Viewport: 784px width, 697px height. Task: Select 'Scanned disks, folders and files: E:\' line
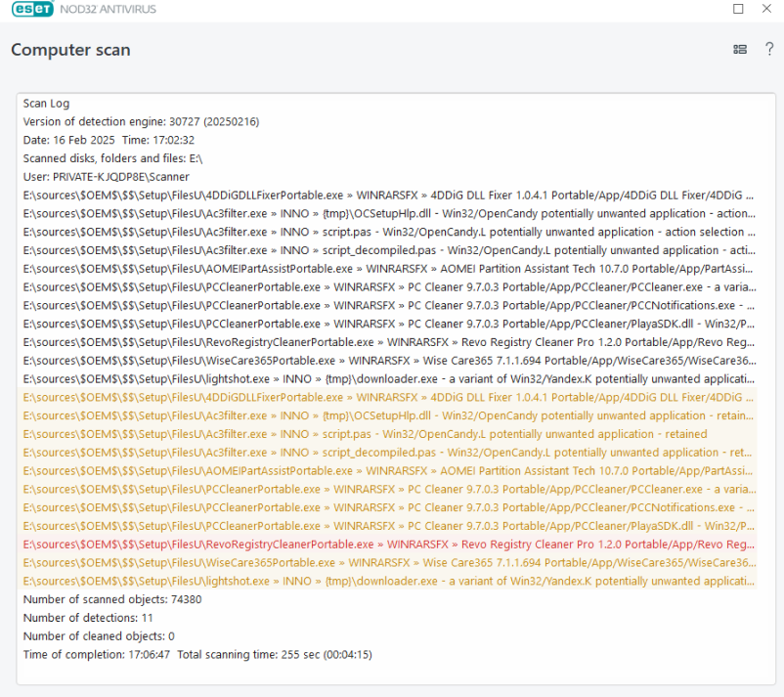[x=112, y=158]
